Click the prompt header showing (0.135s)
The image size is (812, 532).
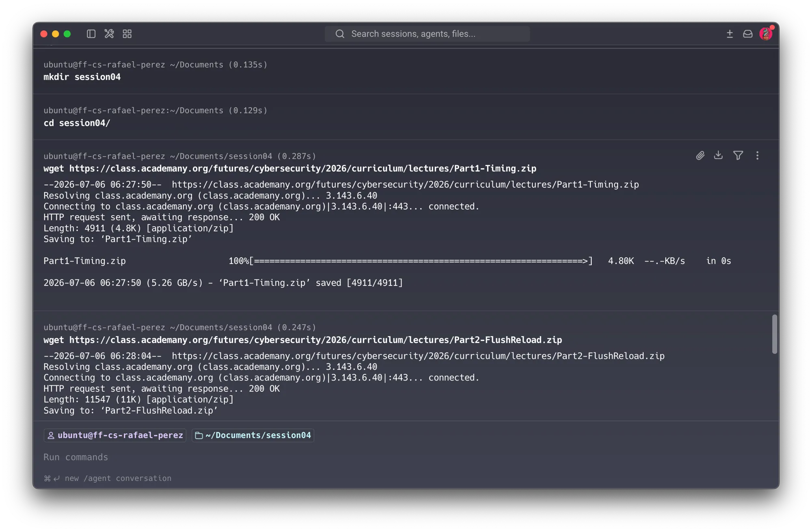point(155,65)
